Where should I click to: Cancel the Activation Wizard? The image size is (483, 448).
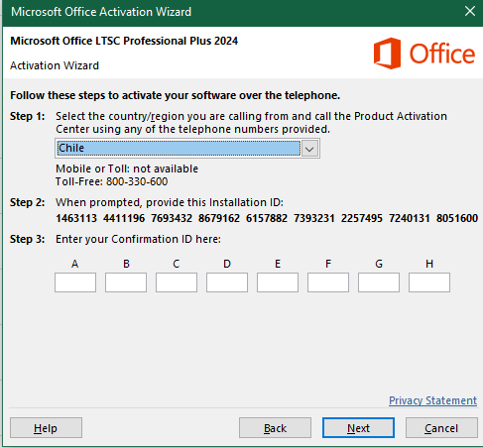tap(441, 428)
